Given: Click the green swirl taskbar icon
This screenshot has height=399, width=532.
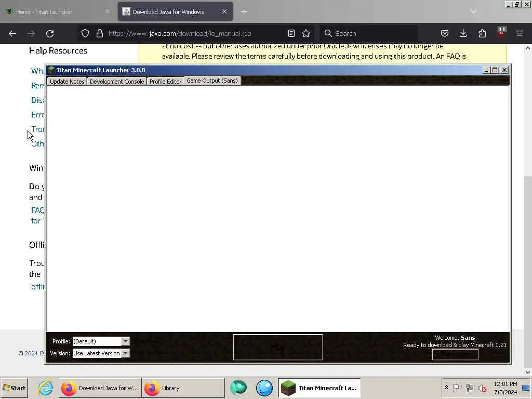Looking at the screenshot, I should [x=238, y=388].
